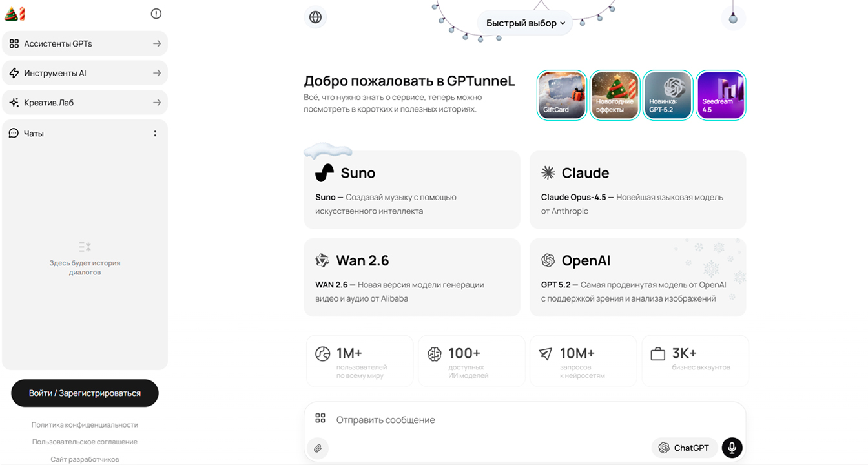Viewport: 868px width, 465px height.
Task: Open the ChatGPT model selector
Action: tap(685, 448)
